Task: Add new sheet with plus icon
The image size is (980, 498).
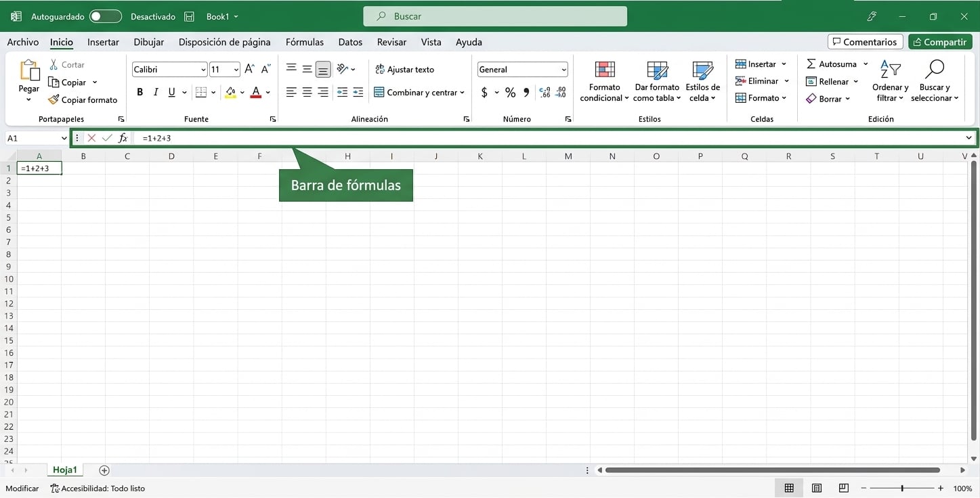Action: [x=104, y=470]
